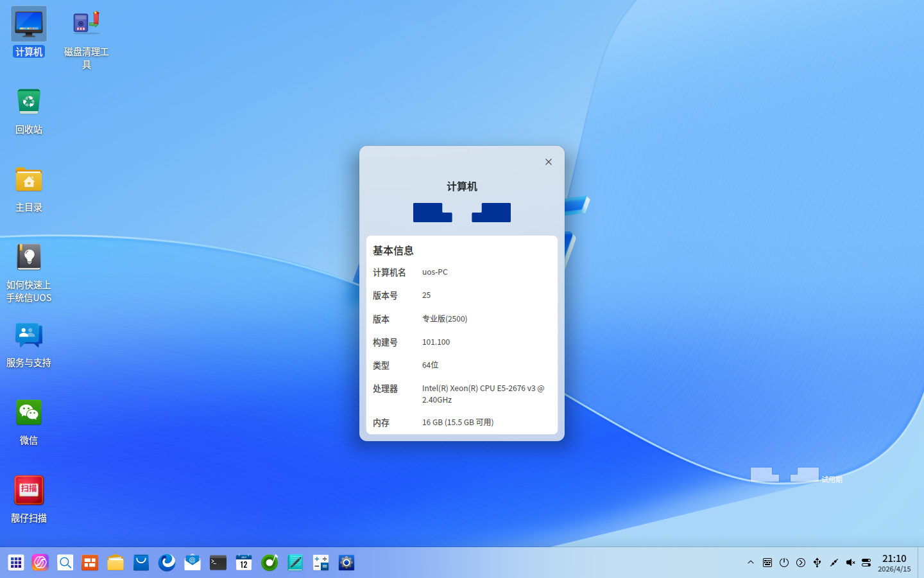Expand hidden tray icons with the chevron
Viewport: 924px width, 578px height.
tap(750, 563)
